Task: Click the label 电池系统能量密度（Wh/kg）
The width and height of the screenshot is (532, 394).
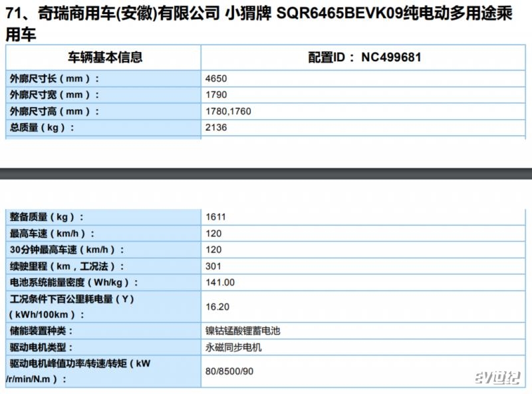Action: coord(74,283)
